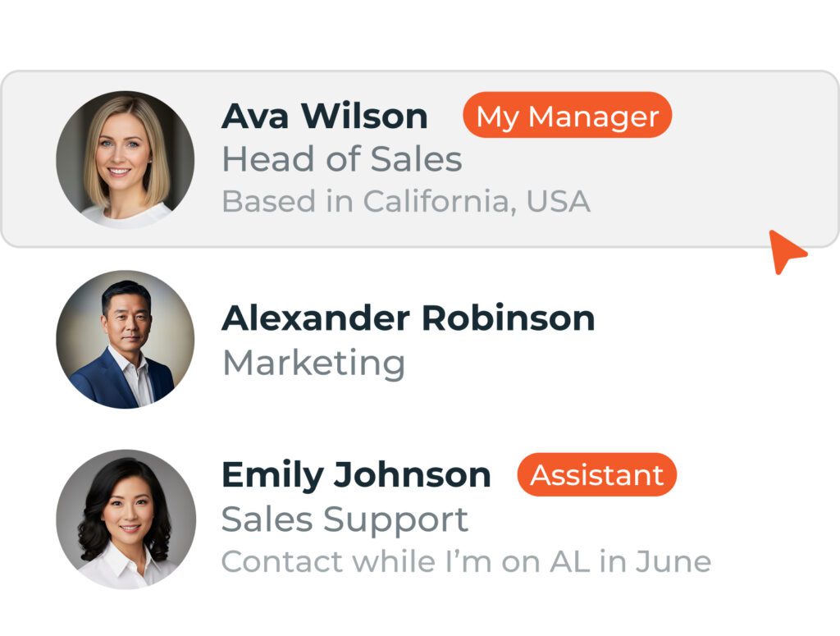This screenshot has height=636, width=840.
Task: Select the Alexander Robinson name heading
Action: 408,318
